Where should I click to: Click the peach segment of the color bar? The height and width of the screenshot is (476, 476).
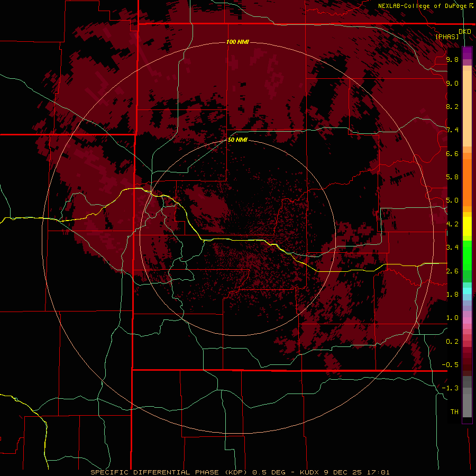tap(467, 106)
